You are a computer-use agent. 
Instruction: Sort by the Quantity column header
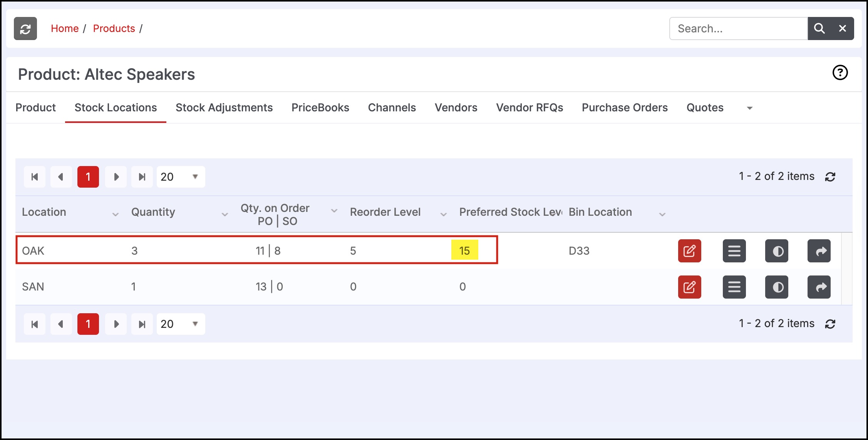tap(153, 212)
